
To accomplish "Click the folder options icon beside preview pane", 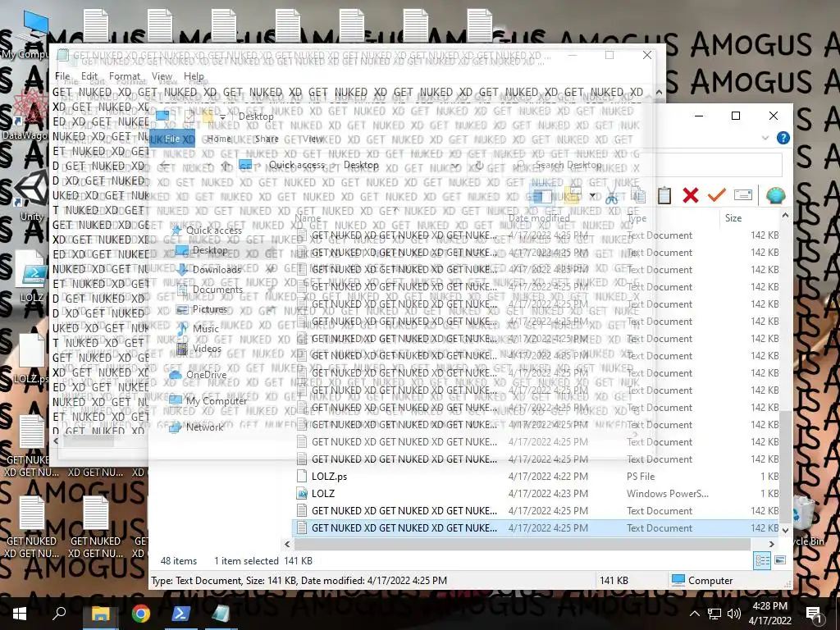I will point(572,195).
